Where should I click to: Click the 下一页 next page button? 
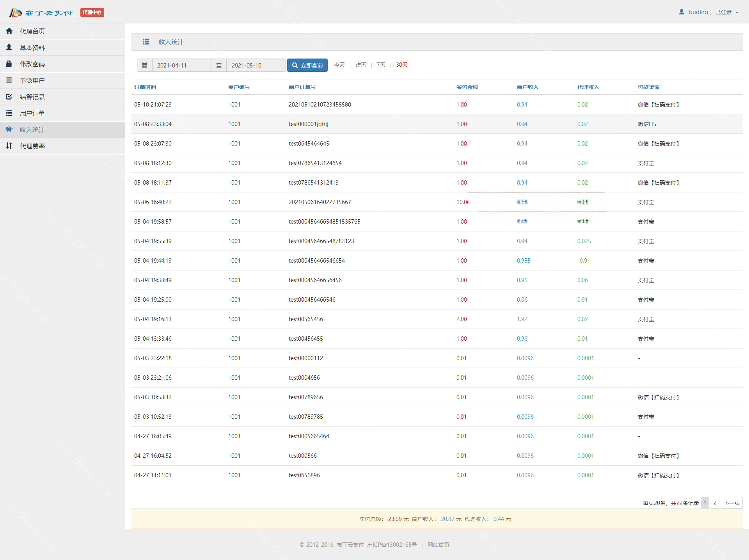tap(731, 503)
